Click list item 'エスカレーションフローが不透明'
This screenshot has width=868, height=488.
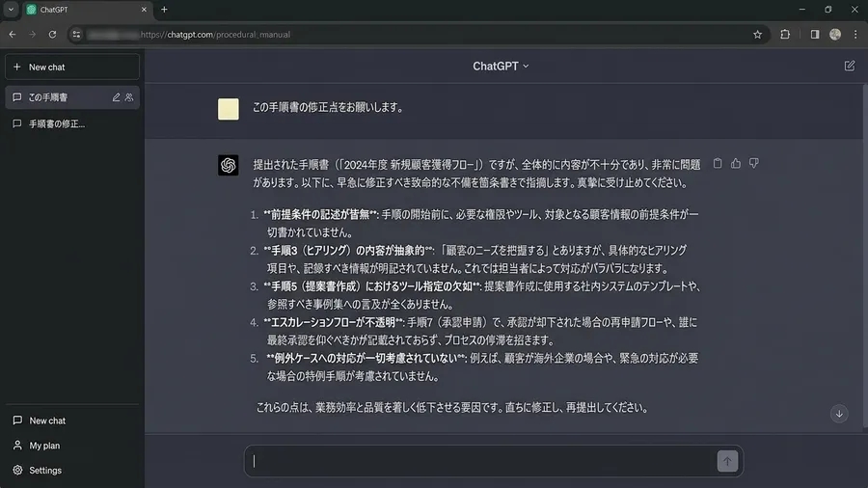pyautogui.click(x=333, y=322)
